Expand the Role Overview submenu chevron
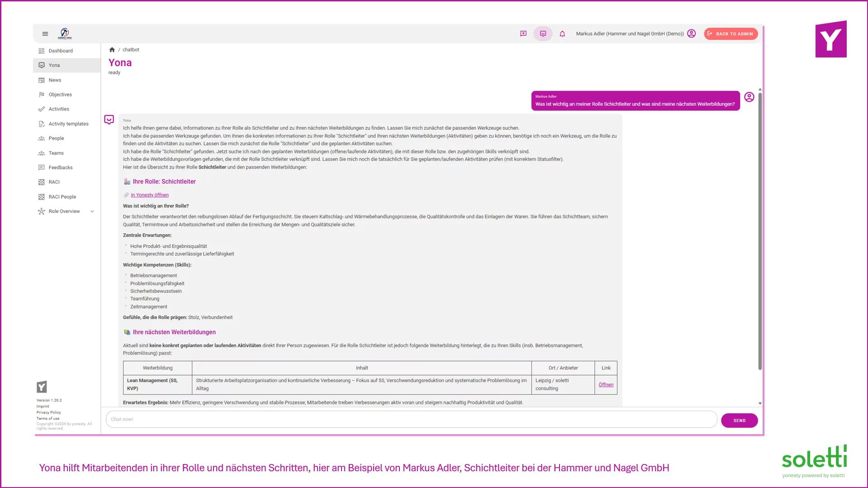868x488 pixels. (92, 212)
